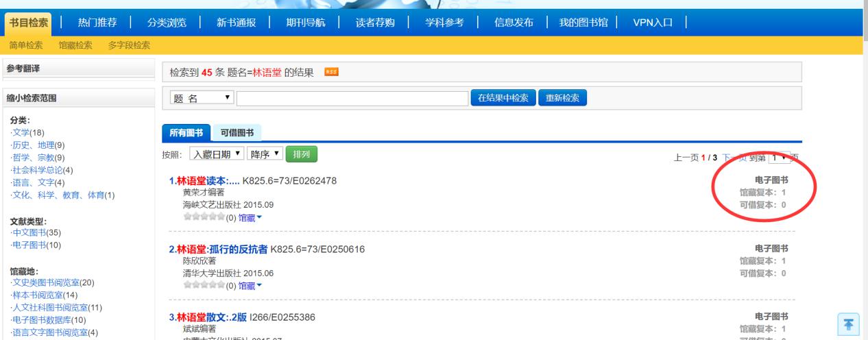Click the orange RSS feed icon
Screen dimensions: 868x340
pos(333,72)
